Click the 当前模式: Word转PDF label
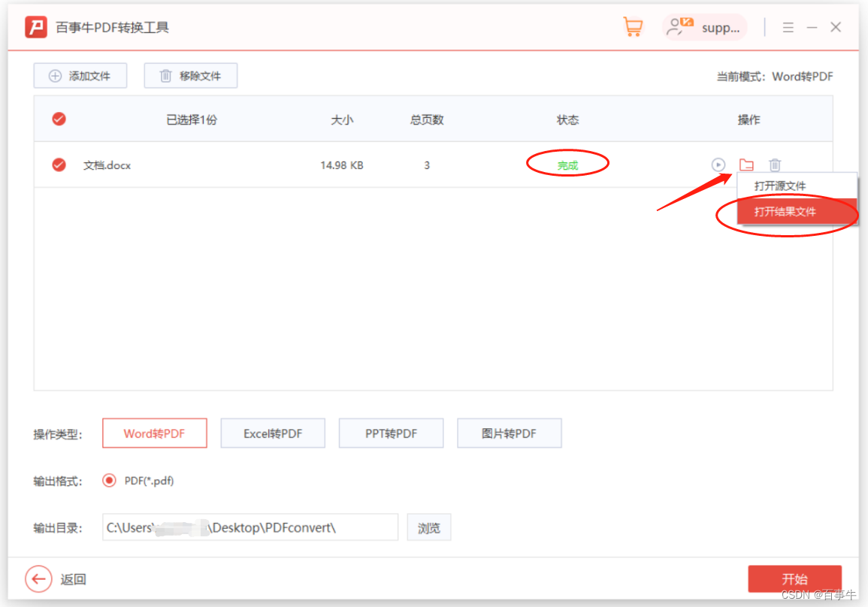 click(775, 77)
